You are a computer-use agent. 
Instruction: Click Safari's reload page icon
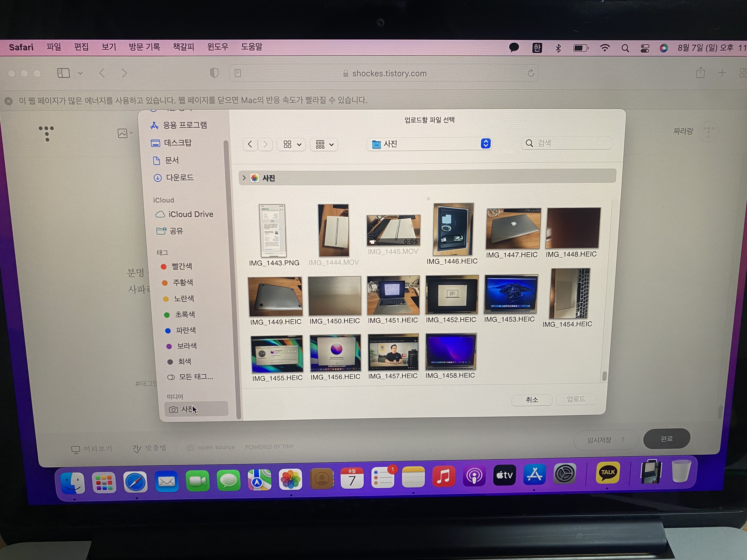pyautogui.click(x=531, y=73)
